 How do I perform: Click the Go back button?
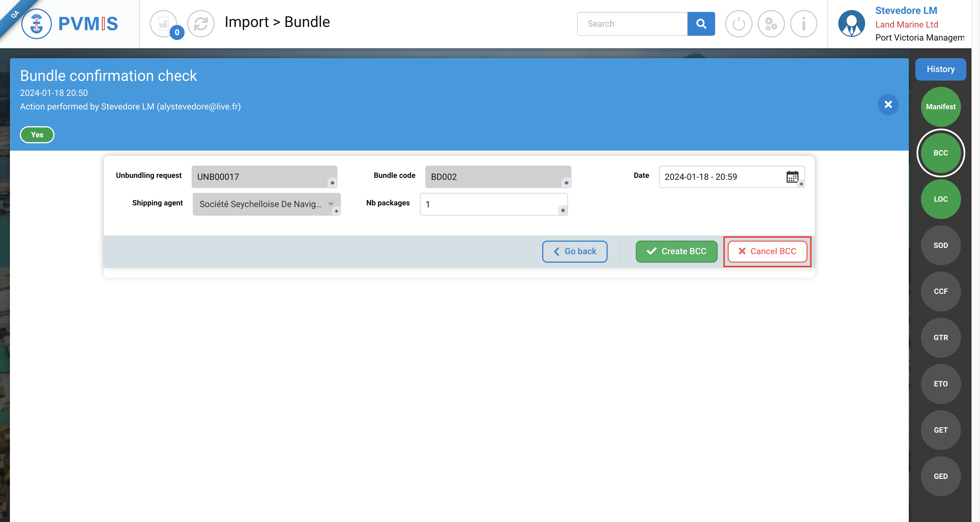point(575,251)
